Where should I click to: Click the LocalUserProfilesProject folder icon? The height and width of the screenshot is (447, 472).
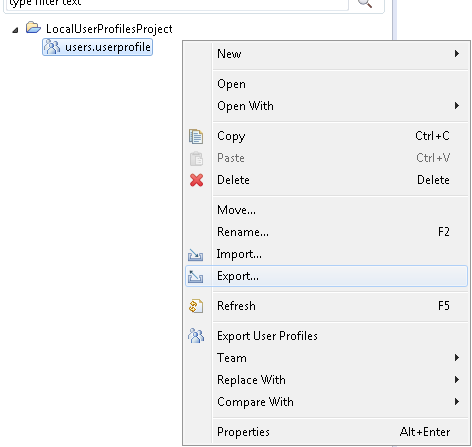pyautogui.click(x=33, y=28)
